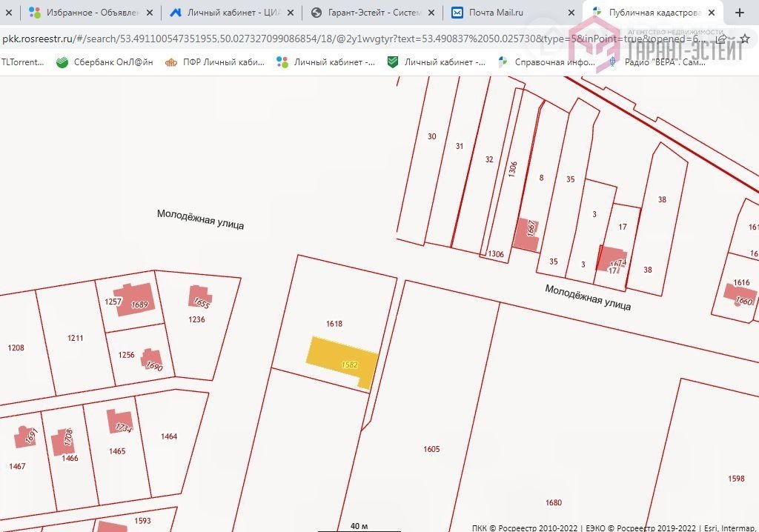Click building 1655 in parcel 1236
This screenshot has height=532, width=759.
pos(199,298)
